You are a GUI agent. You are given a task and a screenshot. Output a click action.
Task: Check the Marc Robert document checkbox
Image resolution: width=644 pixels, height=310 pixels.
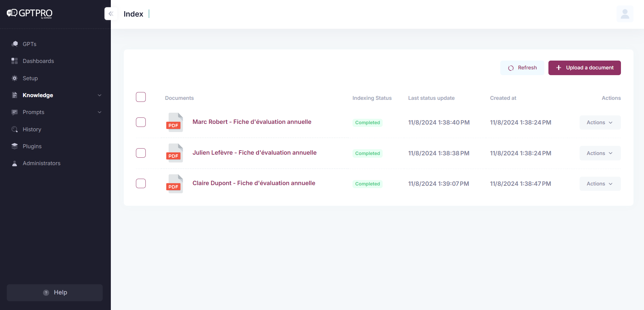[141, 122]
